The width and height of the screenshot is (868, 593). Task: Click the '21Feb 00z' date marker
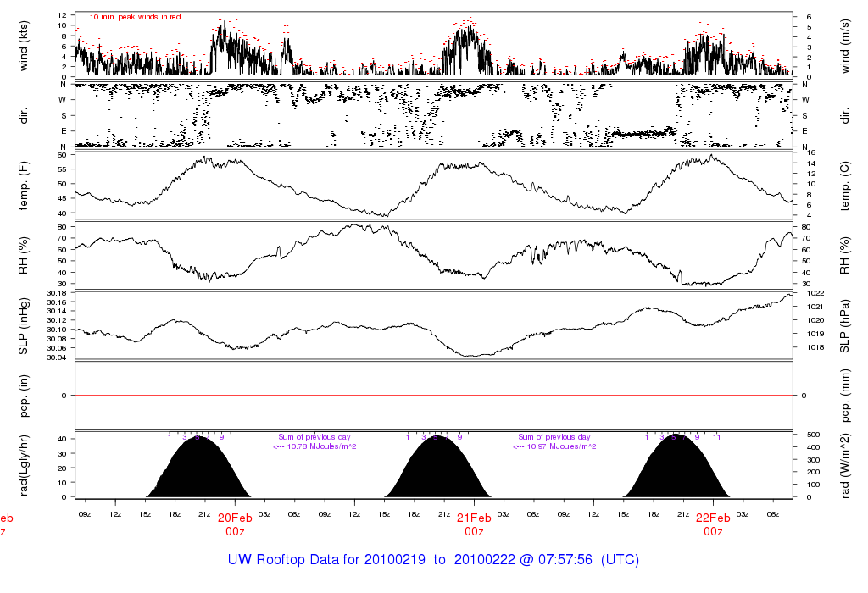[474, 524]
